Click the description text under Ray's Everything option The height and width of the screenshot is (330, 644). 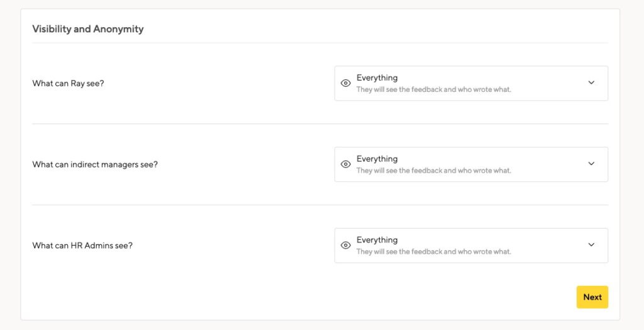pyautogui.click(x=434, y=89)
